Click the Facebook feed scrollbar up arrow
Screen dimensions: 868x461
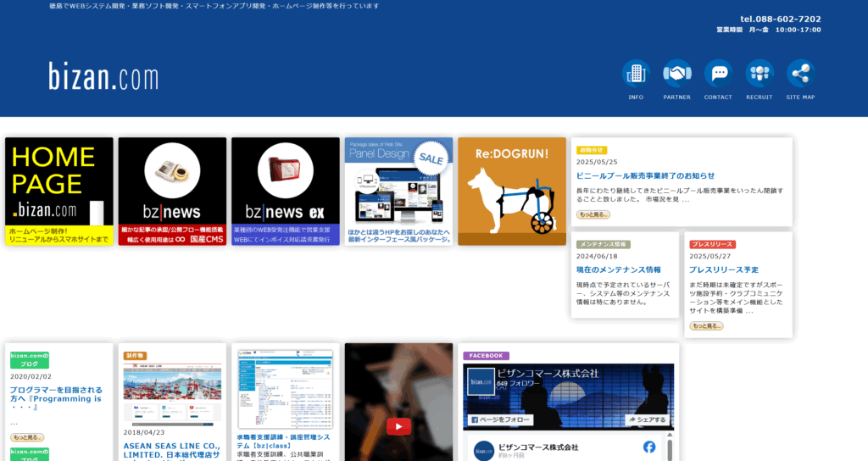[x=670, y=435]
